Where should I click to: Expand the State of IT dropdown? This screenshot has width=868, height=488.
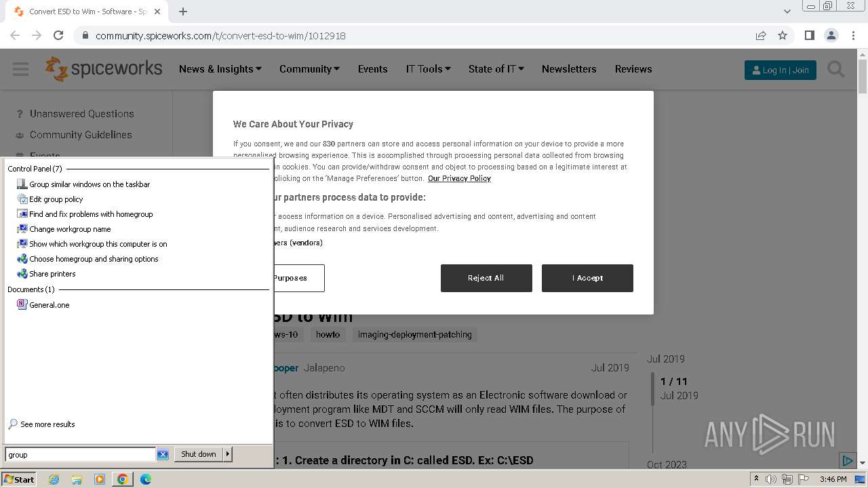(496, 69)
